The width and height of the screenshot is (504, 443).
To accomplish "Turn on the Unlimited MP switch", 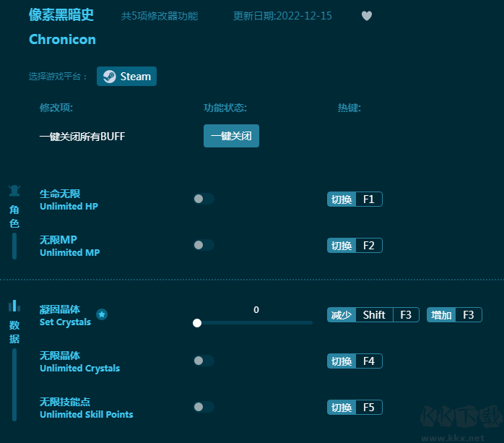I will 203,246.
